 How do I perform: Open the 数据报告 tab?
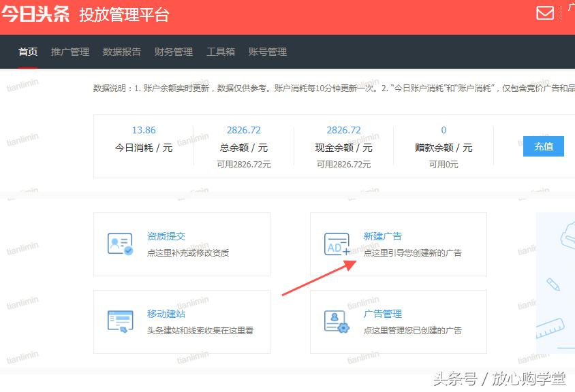pyautogui.click(x=121, y=51)
